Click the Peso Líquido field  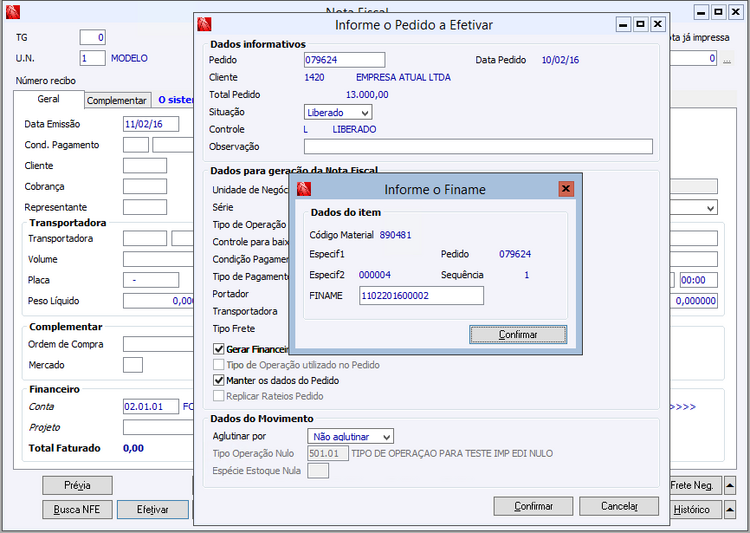[x=158, y=301]
